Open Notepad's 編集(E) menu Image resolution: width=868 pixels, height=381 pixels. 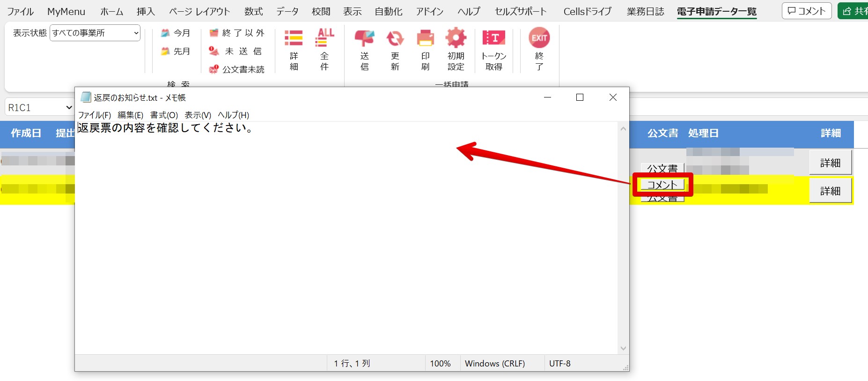(130, 115)
